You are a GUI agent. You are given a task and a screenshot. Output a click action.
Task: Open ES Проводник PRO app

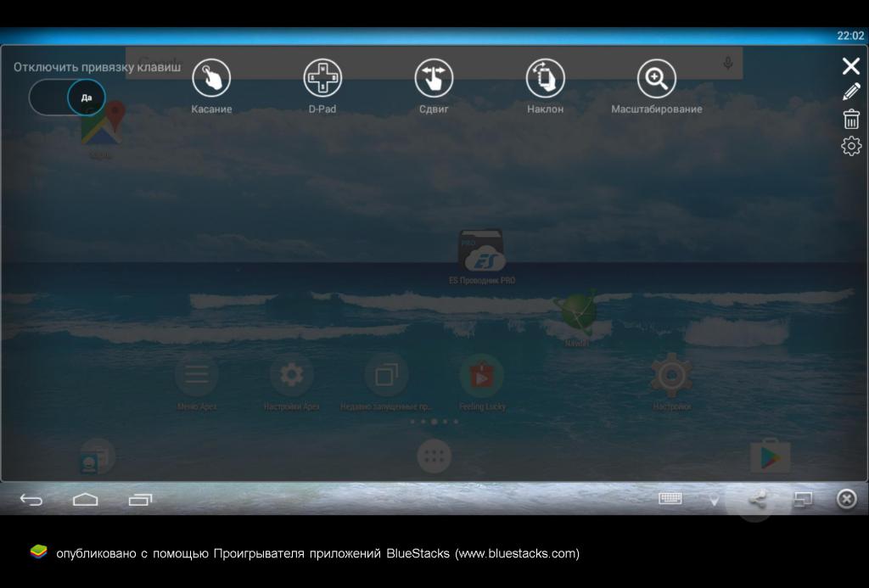pyautogui.click(x=481, y=257)
